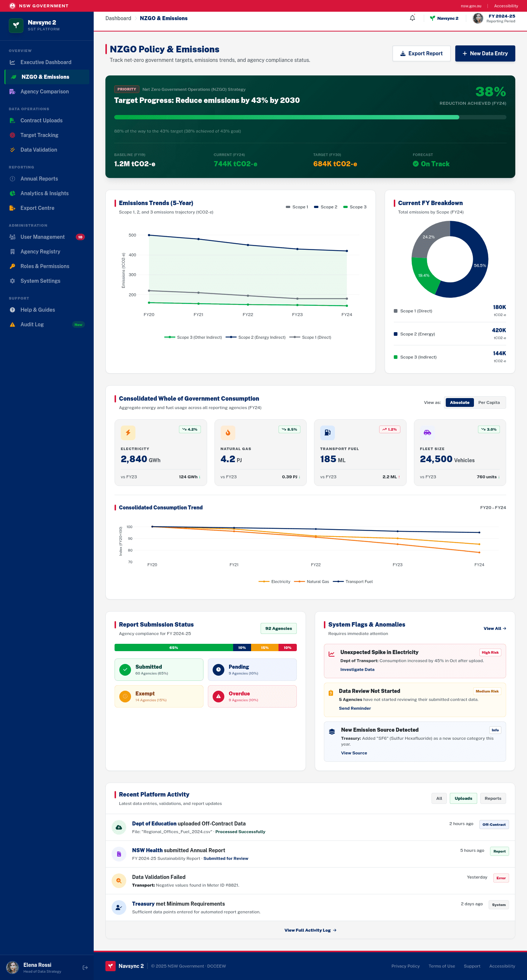Image resolution: width=527 pixels, height=980 pixels.
Task: Open the FY 2024-25 reporting period selector
Action: coord(494,18)
